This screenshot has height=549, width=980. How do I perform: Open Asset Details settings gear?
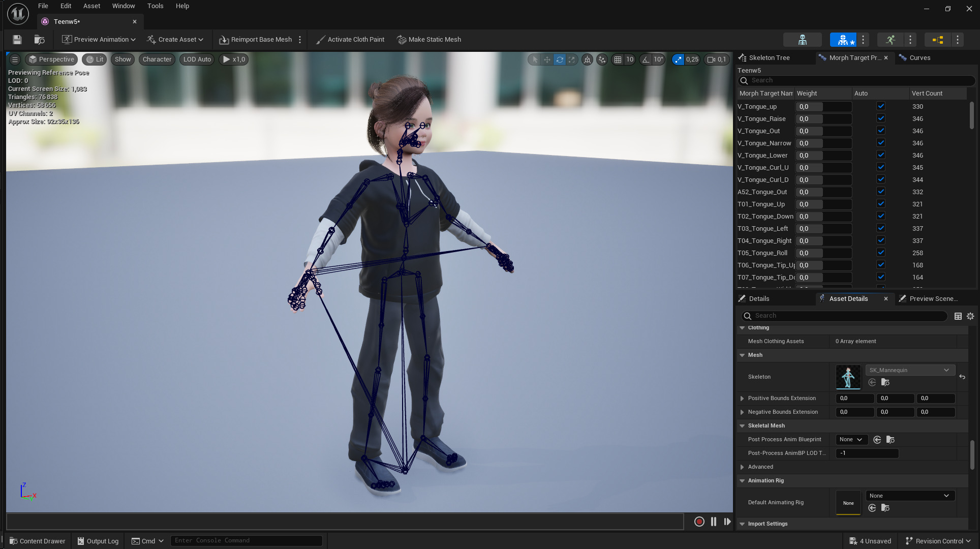pyautogui.click(x=970, y=316)
